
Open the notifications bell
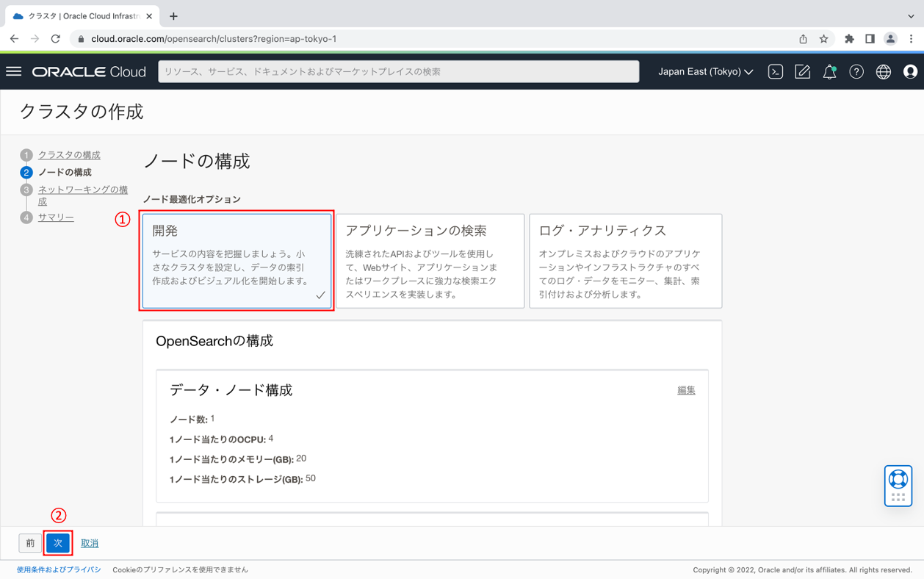click(829, 71)
